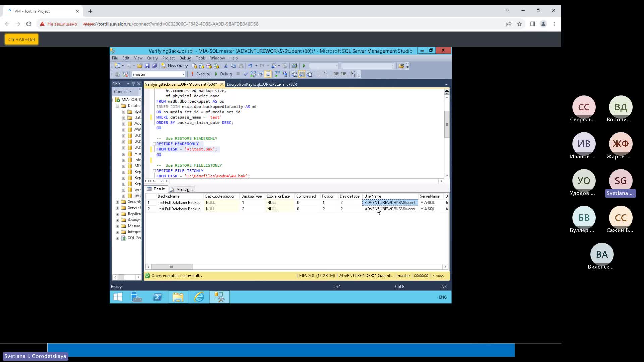The image size is (644, 362).
Task: Click the SSMS icon in VM taskbar
Action: click(x=220, y=297)
